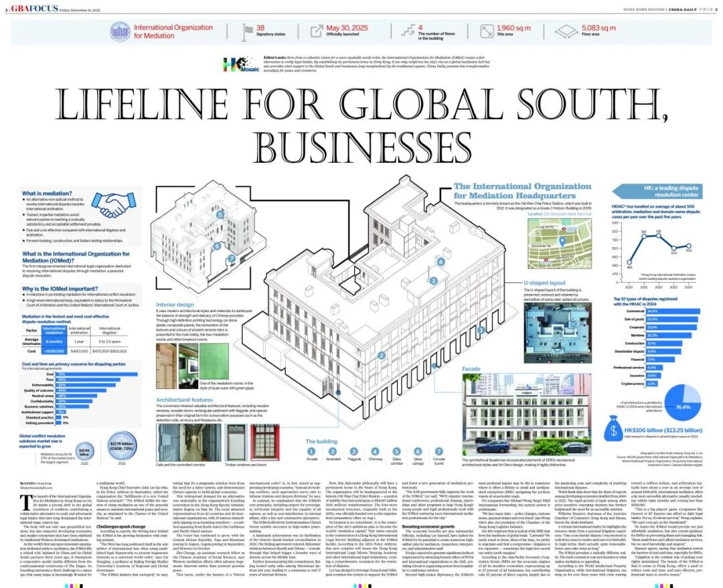Click the 'Interior design' heading
Viewport: 723px width, 588px height.
pos(175,305)
